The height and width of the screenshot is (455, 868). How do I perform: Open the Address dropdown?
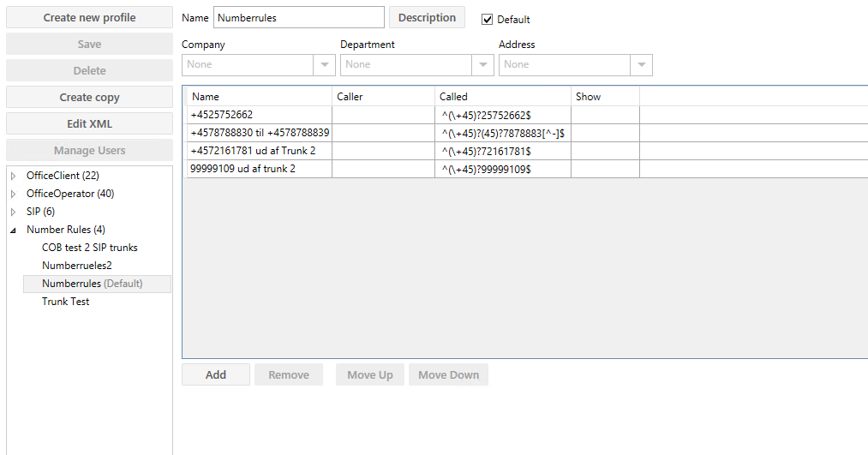point(642,65)
